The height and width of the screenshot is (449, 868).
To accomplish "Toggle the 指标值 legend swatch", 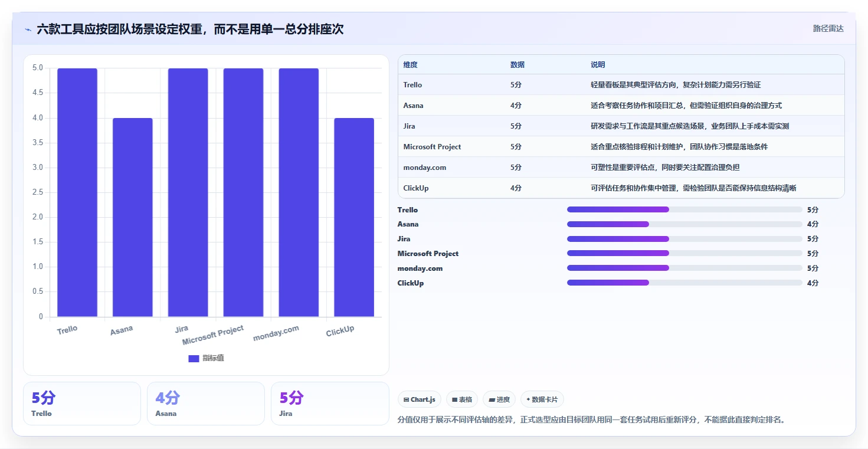I will [194, 358].
